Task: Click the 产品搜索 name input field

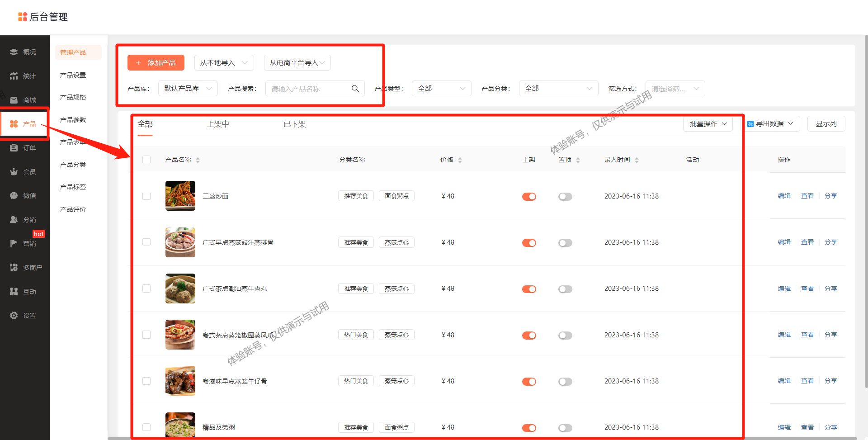Action: [315, 89]
